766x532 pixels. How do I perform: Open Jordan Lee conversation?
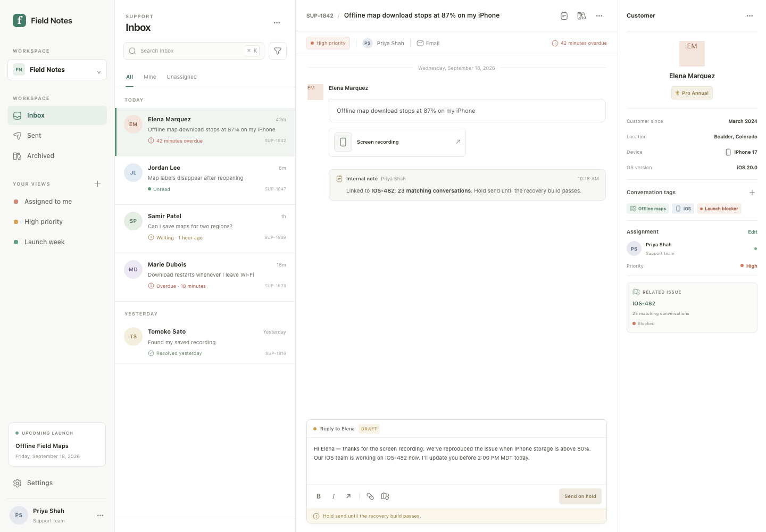tap(205, 180)
